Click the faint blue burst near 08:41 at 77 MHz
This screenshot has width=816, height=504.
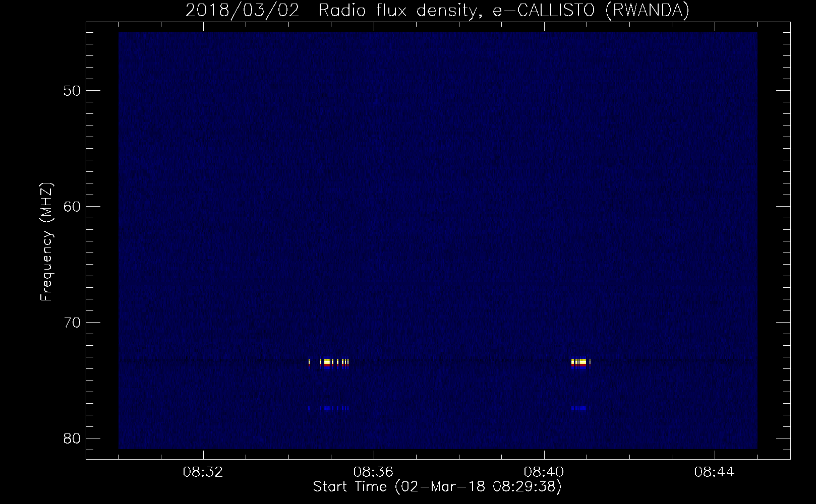pyautogui.click(x=580, y=408)
